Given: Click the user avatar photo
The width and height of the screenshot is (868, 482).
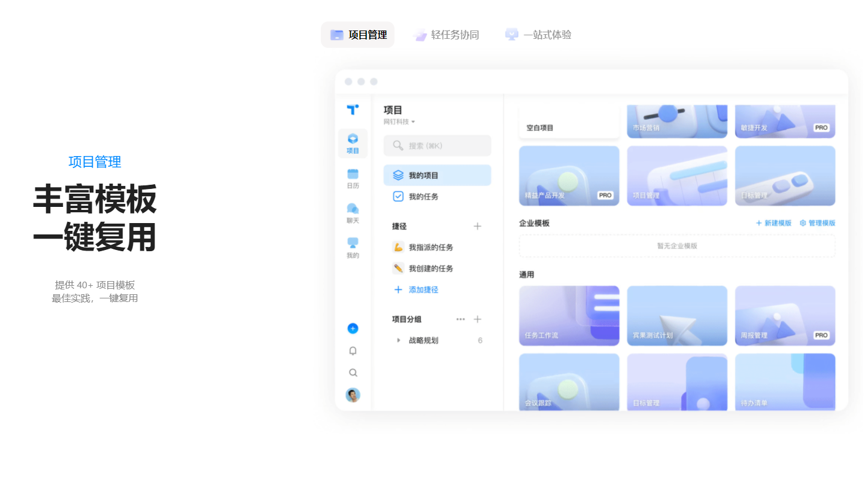Looking at the screenshot, I should 353,395.
